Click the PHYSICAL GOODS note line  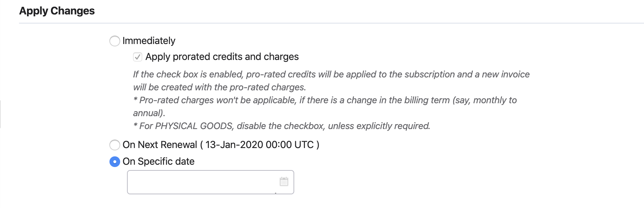(282, 126)
